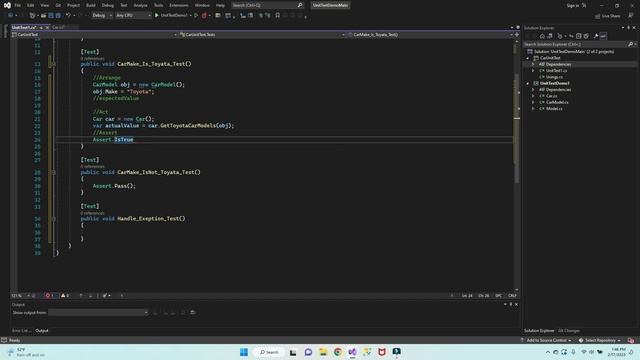The width and height of the screenshot is (640, 360).
Task: Click the red Hot Reload flame icon
Action: click(x=204, y=16)
